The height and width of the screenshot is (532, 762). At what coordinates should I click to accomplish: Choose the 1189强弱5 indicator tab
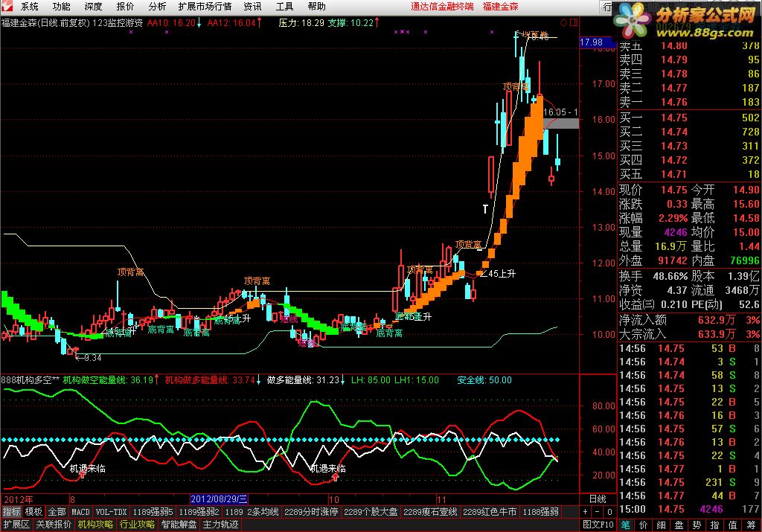click(153, 512)
